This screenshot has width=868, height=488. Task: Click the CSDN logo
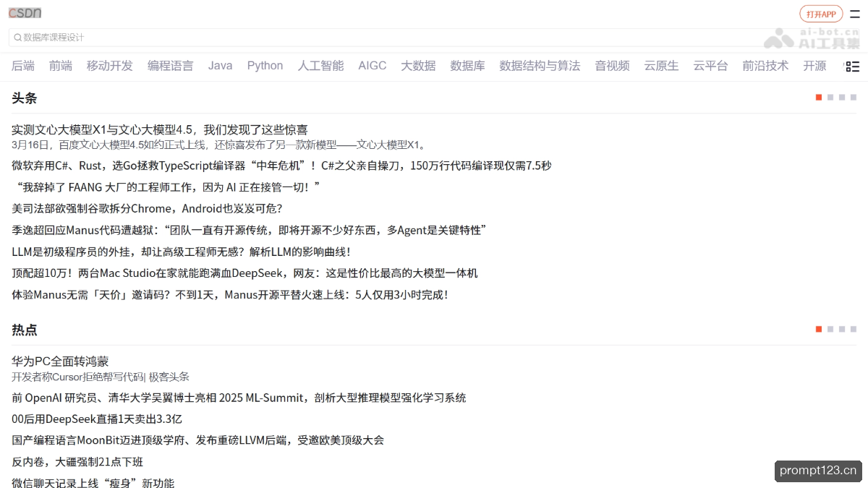click(x=25, y=13)
